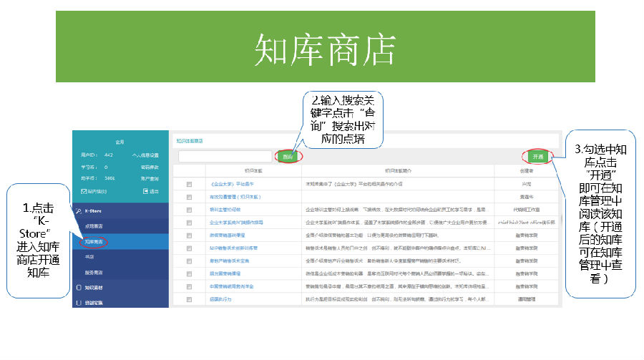This screenshot has width=644, height=360.
Task: Open 个人信息设置 link
Action: 145,155
